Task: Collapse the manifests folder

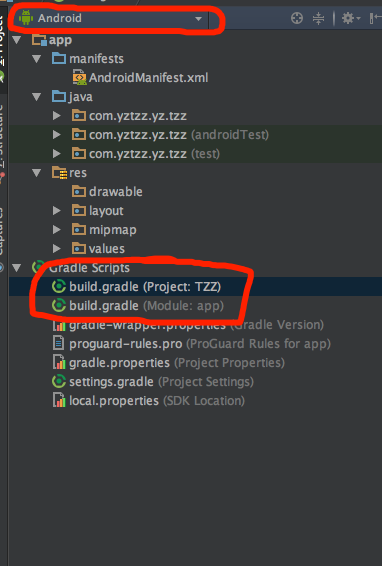Action: click(37, 58)
